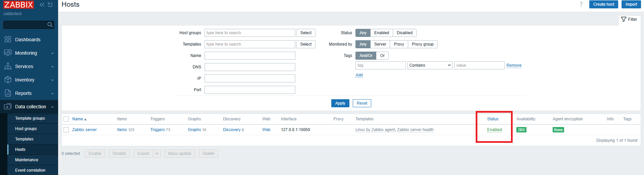Set Monitored by to Proxy group

[x=423, y=44]
